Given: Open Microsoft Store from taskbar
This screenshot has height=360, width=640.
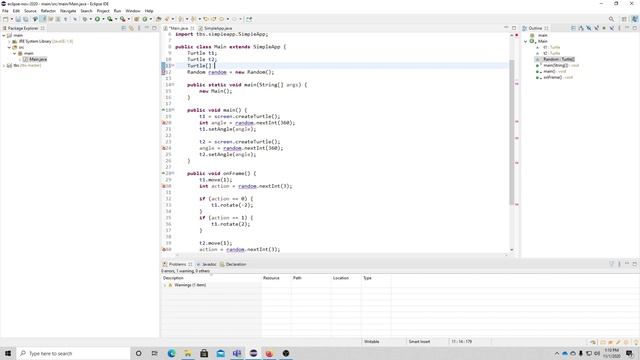Looking at the screenshot, I should click(204, 353).
